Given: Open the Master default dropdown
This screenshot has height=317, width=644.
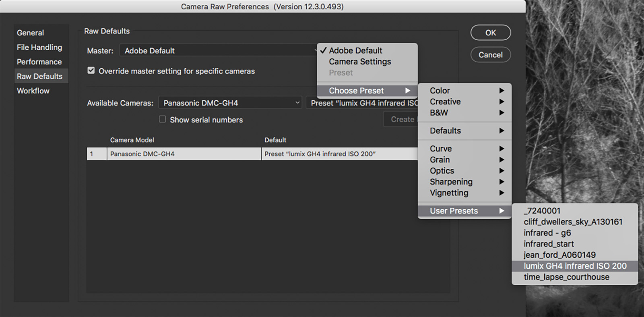Looking at the screenshot, I should 219,51.
